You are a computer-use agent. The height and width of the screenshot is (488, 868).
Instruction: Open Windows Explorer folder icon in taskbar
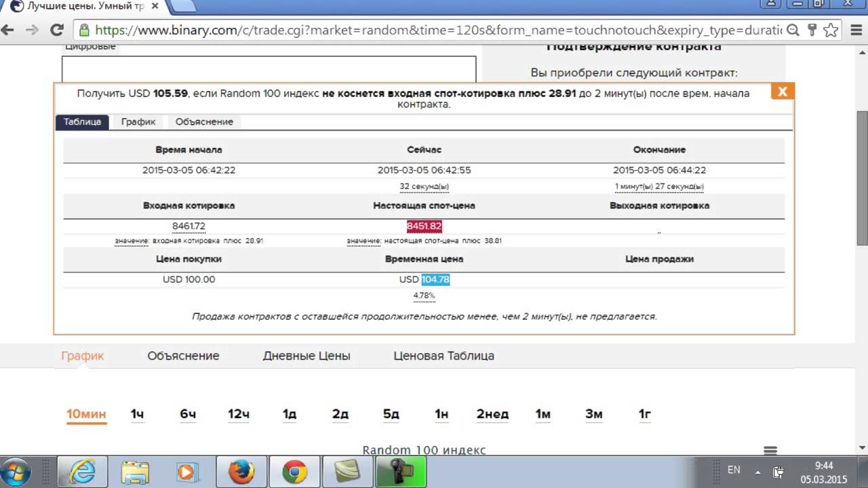[x=135, y=472]
